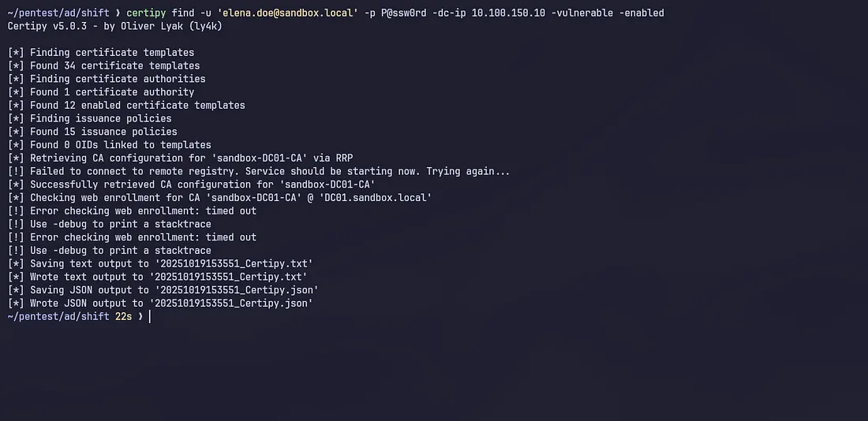This screenshot has height=421, width=868.
Task: Click the ~/pentest/ad/shift path in the bottom prompt
Action: coord(58,316)
